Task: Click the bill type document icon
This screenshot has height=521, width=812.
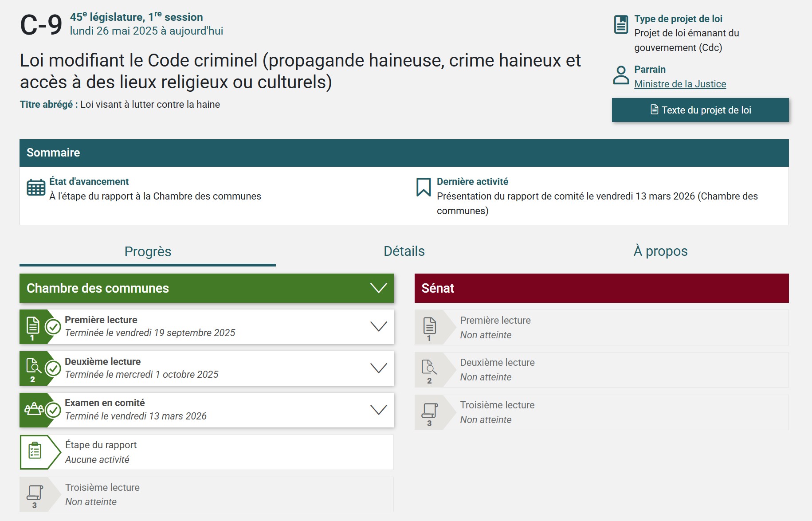Action: pyautogui.click(x=621, y=24)
